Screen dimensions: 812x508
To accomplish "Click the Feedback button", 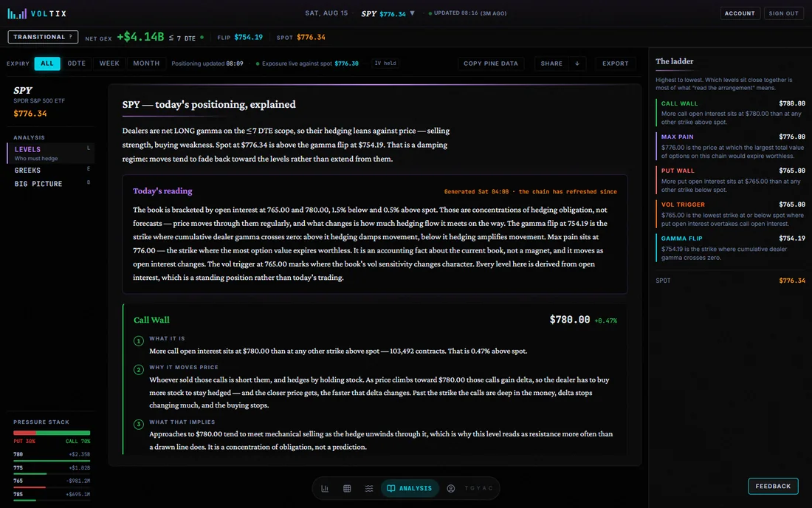I will coord(773,487).
